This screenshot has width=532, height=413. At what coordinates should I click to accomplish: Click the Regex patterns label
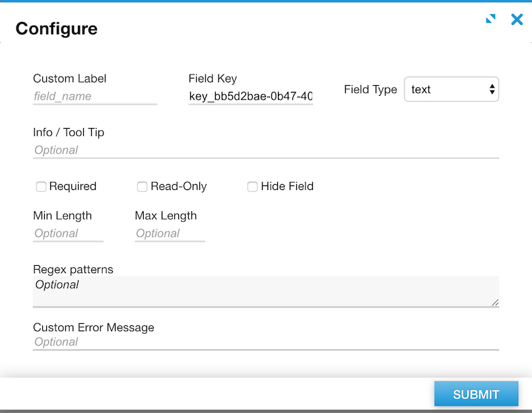pos(73,269)
